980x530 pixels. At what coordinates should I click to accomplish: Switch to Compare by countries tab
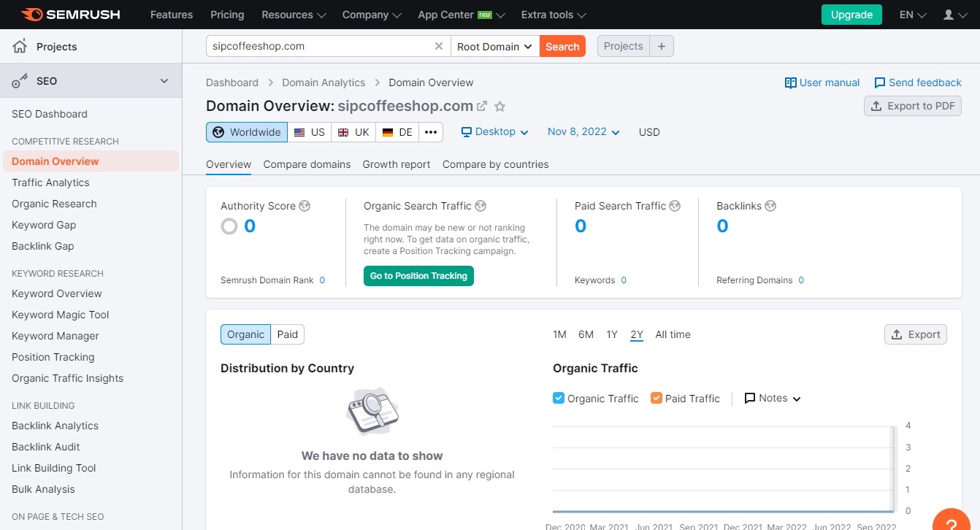pyautogui.click(x=495, y=164)
